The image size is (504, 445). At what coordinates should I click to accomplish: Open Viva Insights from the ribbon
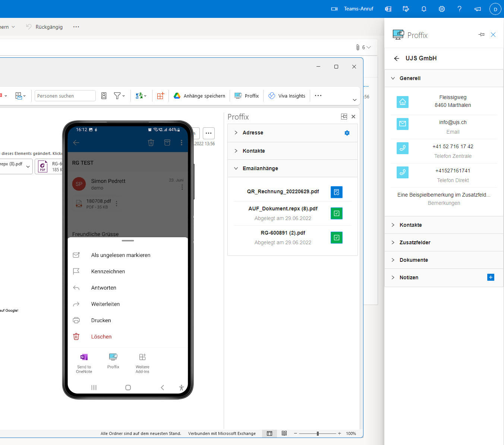287,96
